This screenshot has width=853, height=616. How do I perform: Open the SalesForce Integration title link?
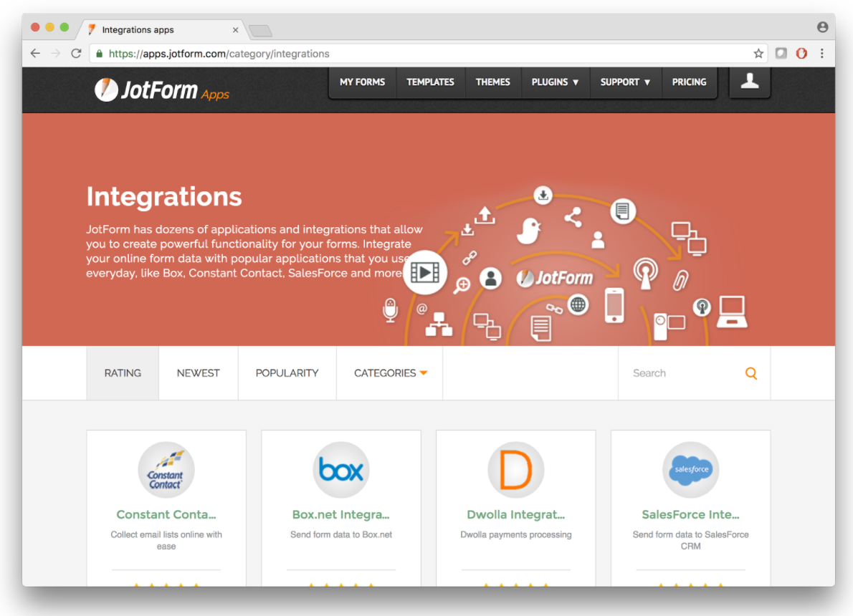[x=690, y=514]
